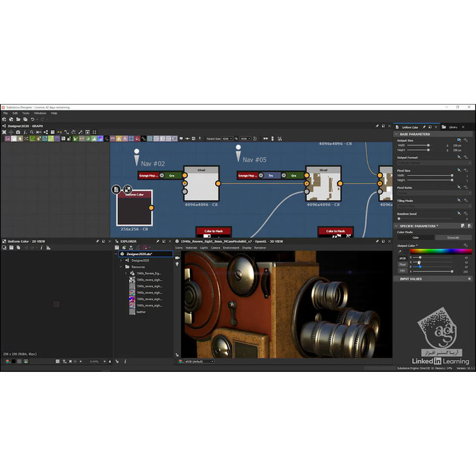This screenshot has width=476, height=476.
Task: Open the Materials menu in 3D View
Action: point(191,248)
